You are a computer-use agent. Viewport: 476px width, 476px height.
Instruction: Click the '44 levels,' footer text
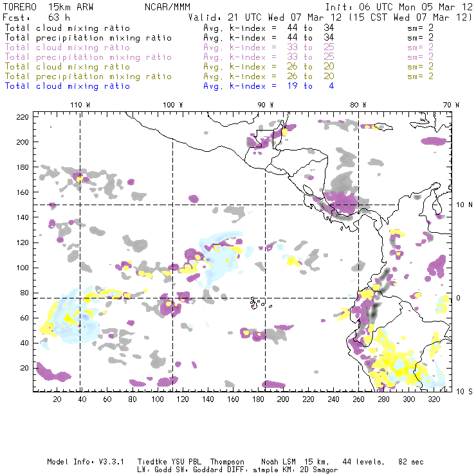363,462
